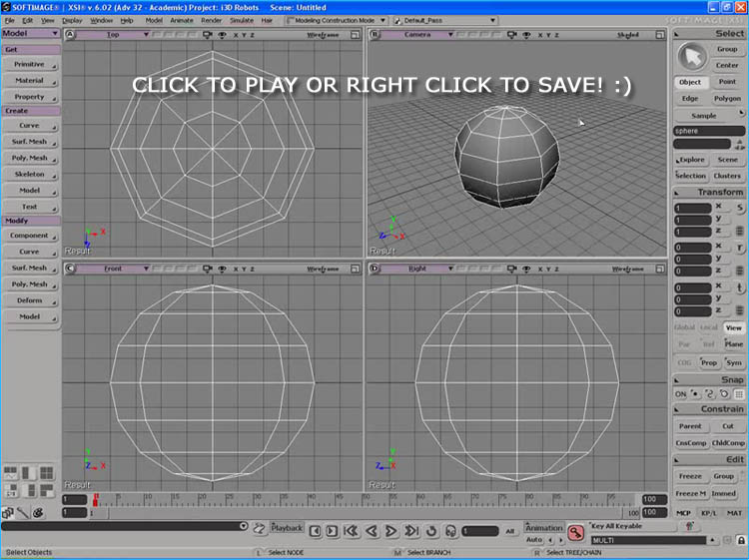Viewport: 749px width, 560px height.
Task: Toggle Snap ON button
Action: click(681, 394)
